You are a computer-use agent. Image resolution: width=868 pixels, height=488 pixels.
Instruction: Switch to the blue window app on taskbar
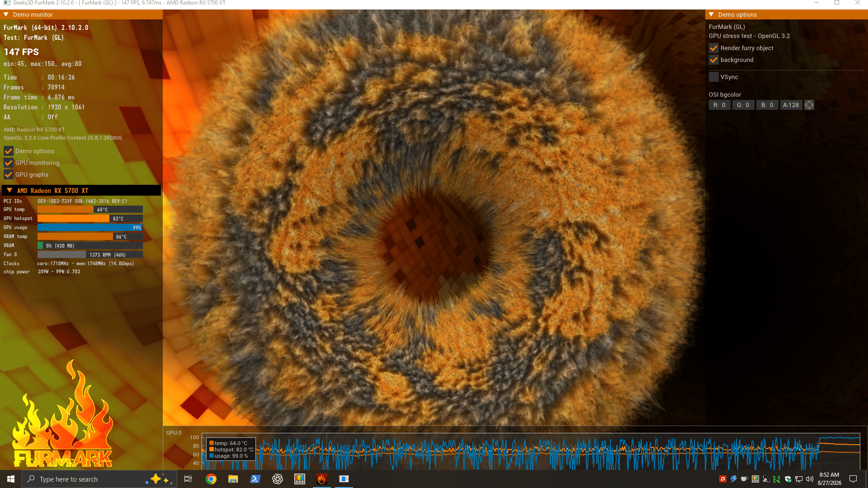pyautogui.click(x=344, y=479)
